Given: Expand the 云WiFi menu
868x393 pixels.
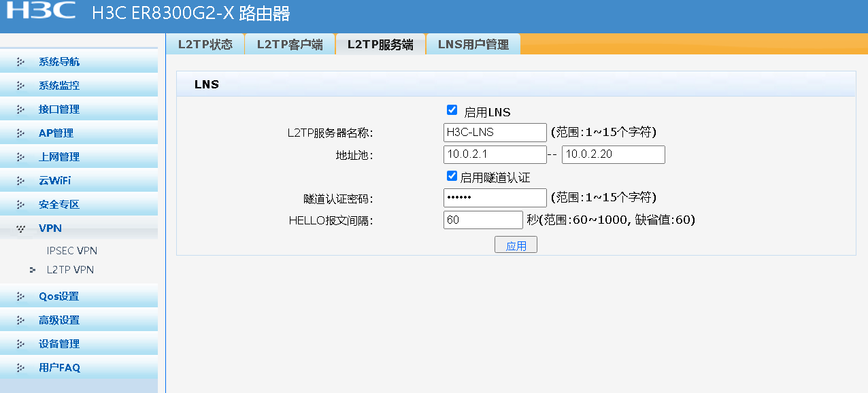Looking at the screenshot, I should [x=79, y=181].
